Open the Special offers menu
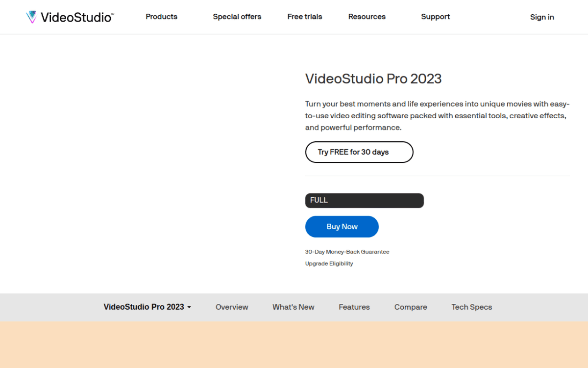Screen dimensions: 588x368 237,16
